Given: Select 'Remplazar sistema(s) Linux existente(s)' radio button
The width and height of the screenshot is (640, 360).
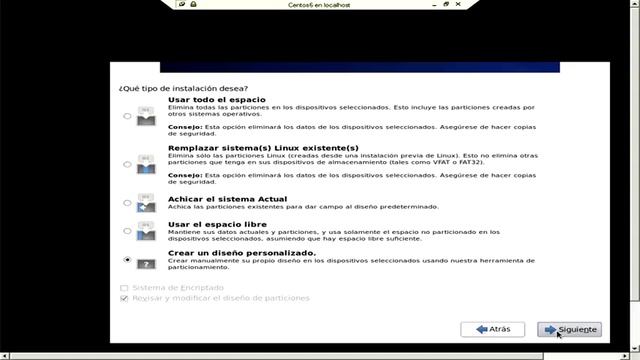Looking at the screenshot, I should pyautogui.click(x=127, y=164).
